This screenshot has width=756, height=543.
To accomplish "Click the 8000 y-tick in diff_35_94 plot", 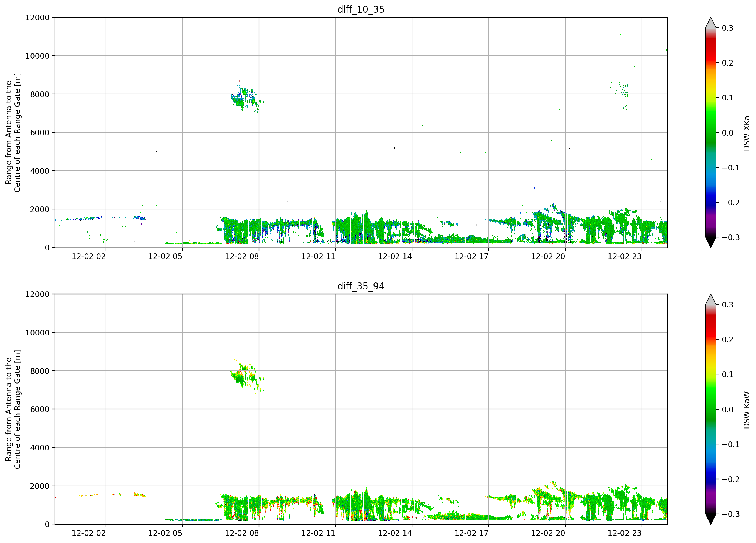I will (40, 371).
